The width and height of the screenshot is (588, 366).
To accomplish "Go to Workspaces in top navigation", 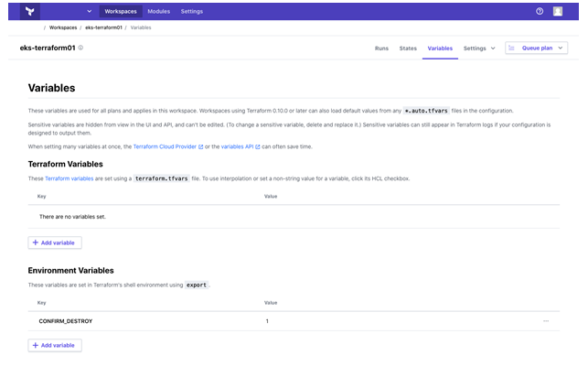I will pos(121,11).
